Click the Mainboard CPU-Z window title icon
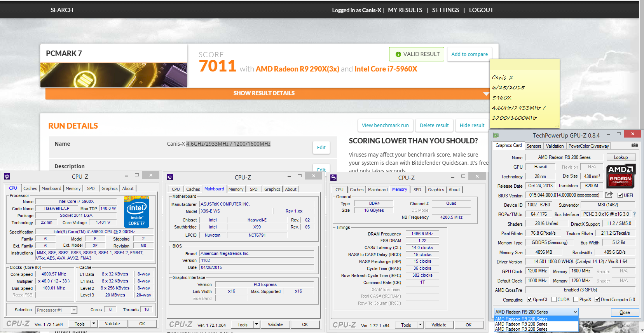This screenshot has width=644, height=333. coord(170,177)
